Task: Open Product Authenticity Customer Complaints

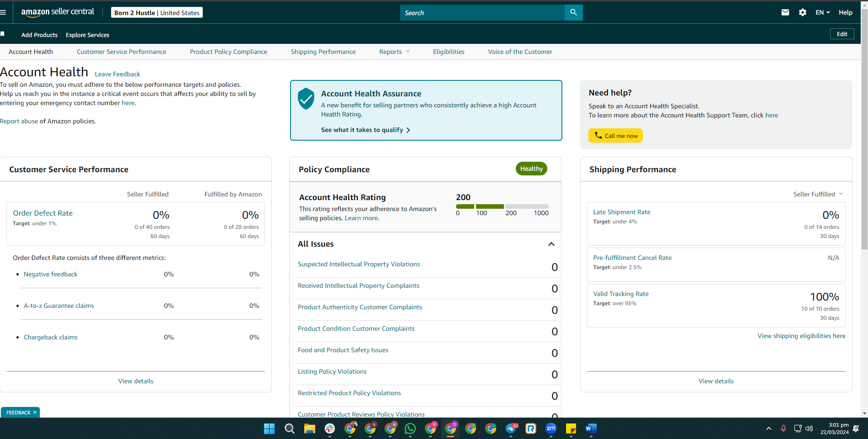Action: [360, 307]
